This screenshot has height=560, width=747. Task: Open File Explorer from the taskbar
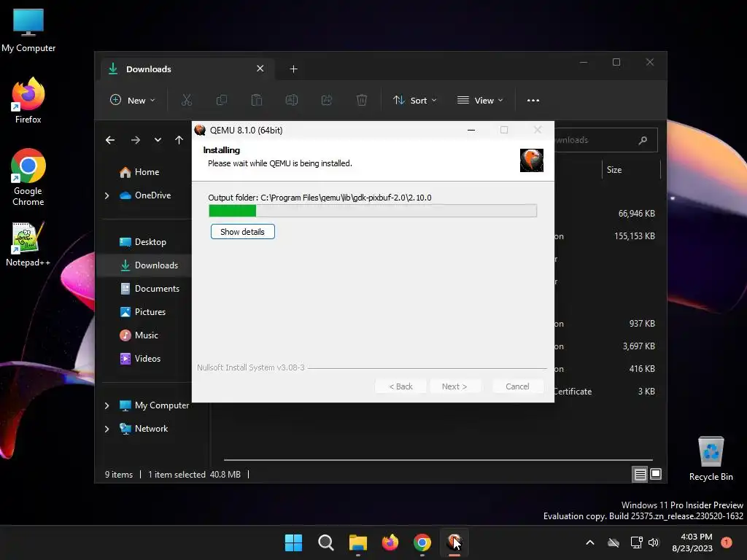point(357,542)
